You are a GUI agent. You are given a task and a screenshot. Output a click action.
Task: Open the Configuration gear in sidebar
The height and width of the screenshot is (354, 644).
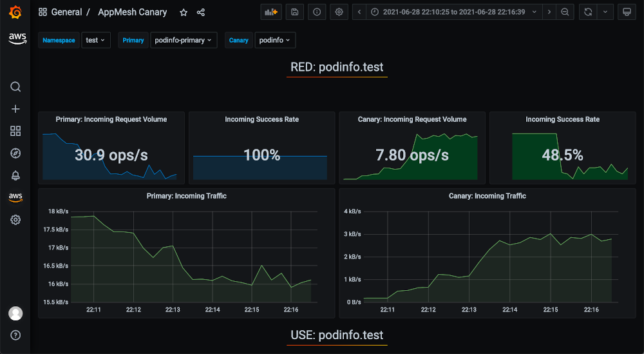click(15, 219)
